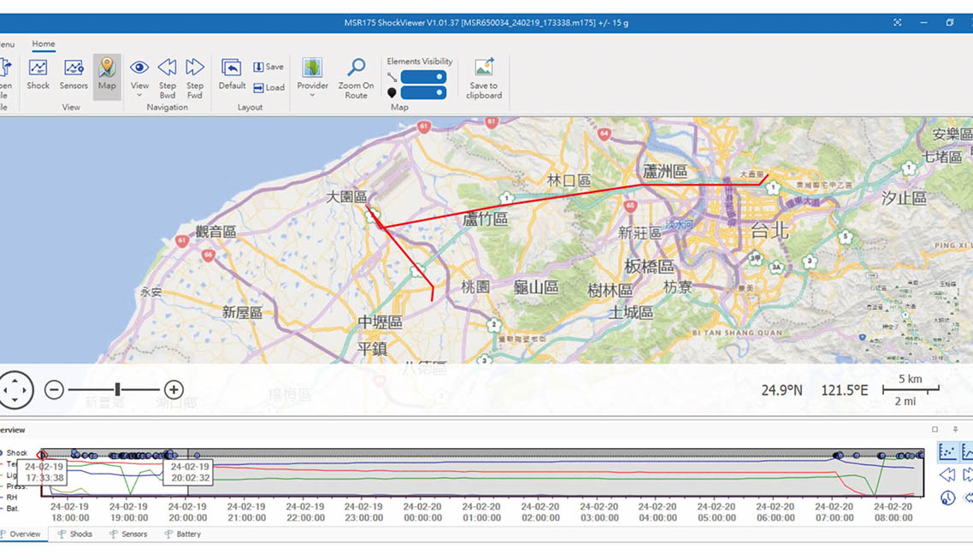Toggle map marker visibility switch
This screenshot has height=560, width=973.
click(x=423, y=92)
